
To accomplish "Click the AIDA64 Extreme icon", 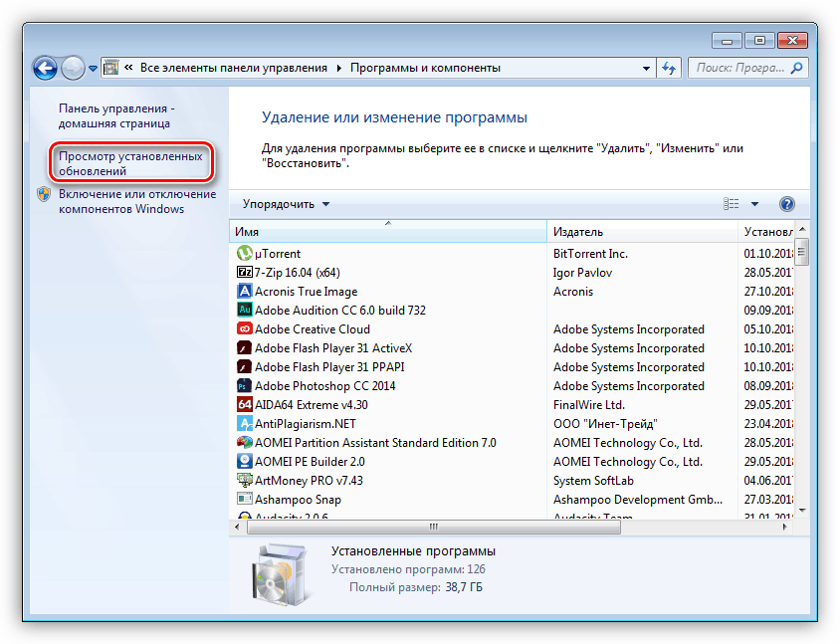I will pos(244,404).
